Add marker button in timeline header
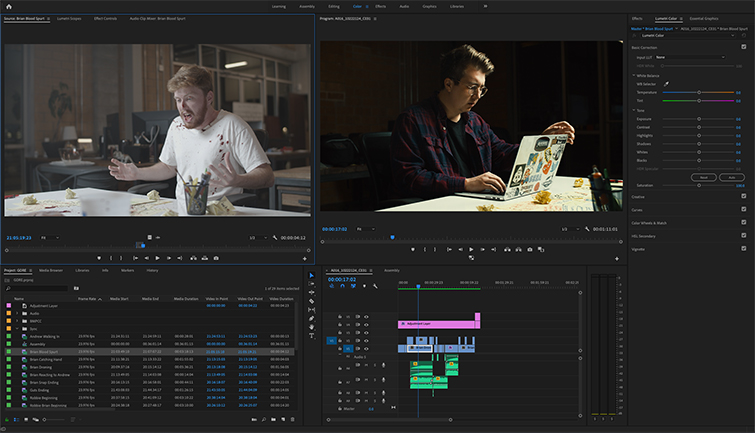 (x=364, y=286)
